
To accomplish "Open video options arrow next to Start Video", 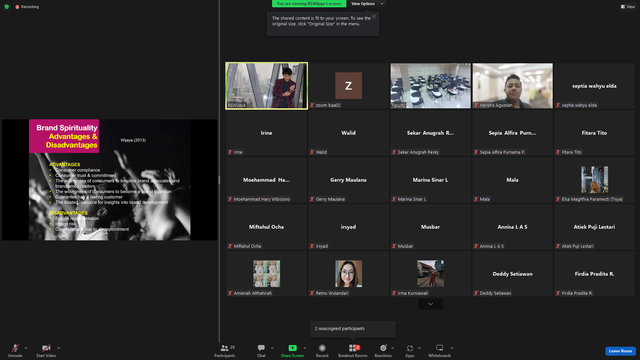I will (58, 348).
